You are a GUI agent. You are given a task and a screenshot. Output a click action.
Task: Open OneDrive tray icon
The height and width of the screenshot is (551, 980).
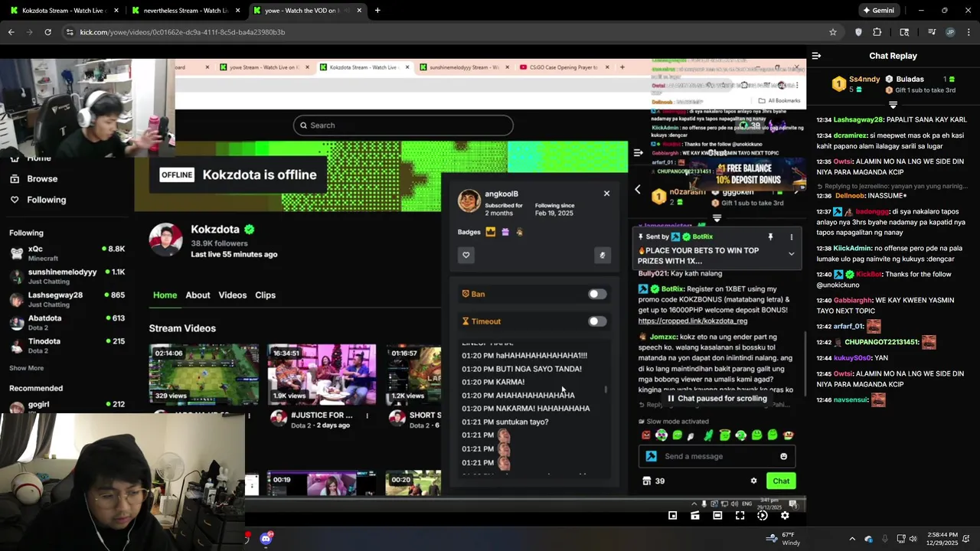(x=868, y=539)
